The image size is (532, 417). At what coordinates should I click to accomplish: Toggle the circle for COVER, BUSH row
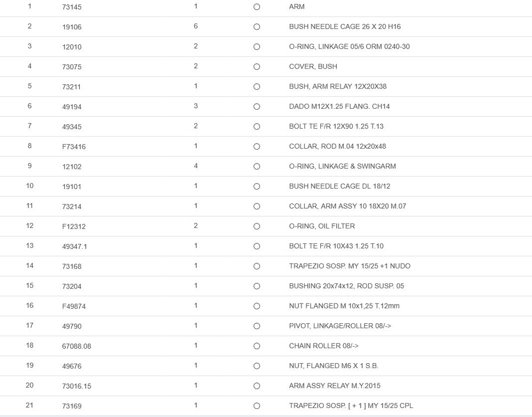pos(257,67)
